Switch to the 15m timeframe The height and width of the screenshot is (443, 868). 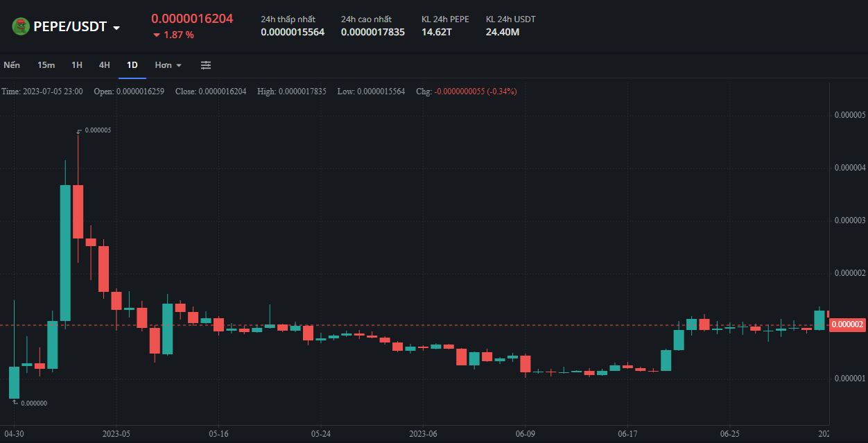tap(46, 65)
